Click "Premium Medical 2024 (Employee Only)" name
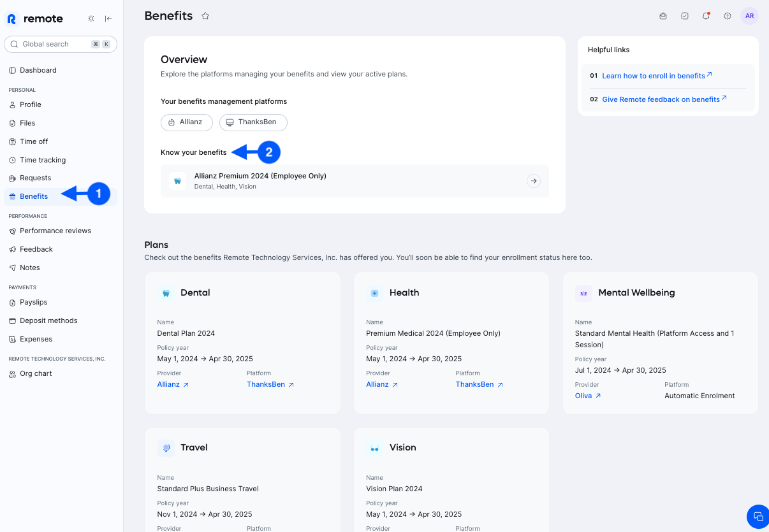This screenshot has width=769, height=532. tap(434, 334)
